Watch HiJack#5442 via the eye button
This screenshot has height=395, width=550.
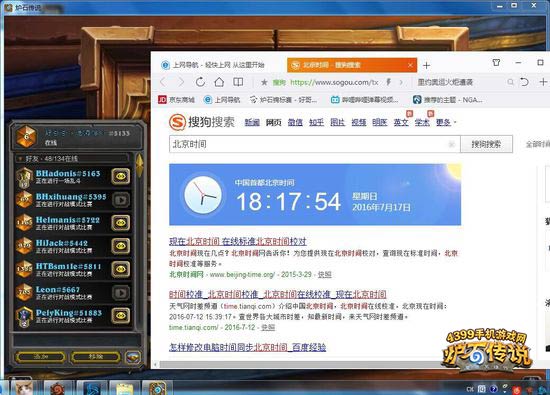pos(121,246)
